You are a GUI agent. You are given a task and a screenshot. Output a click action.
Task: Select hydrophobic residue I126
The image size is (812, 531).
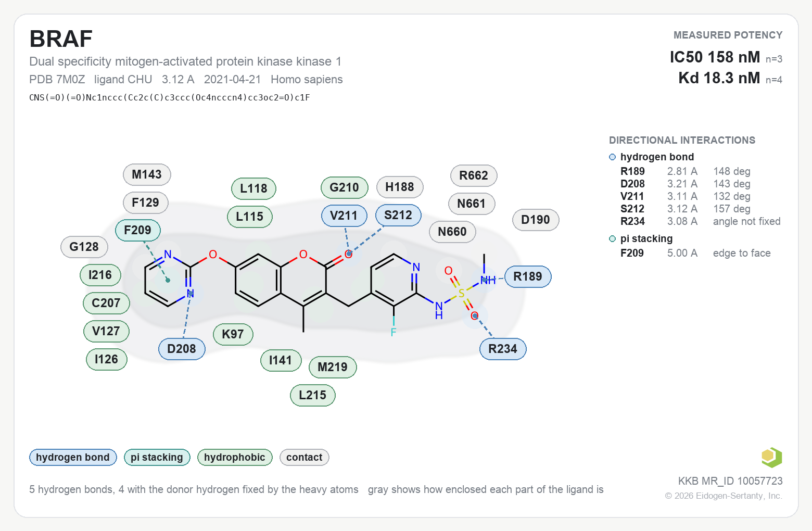107,359
